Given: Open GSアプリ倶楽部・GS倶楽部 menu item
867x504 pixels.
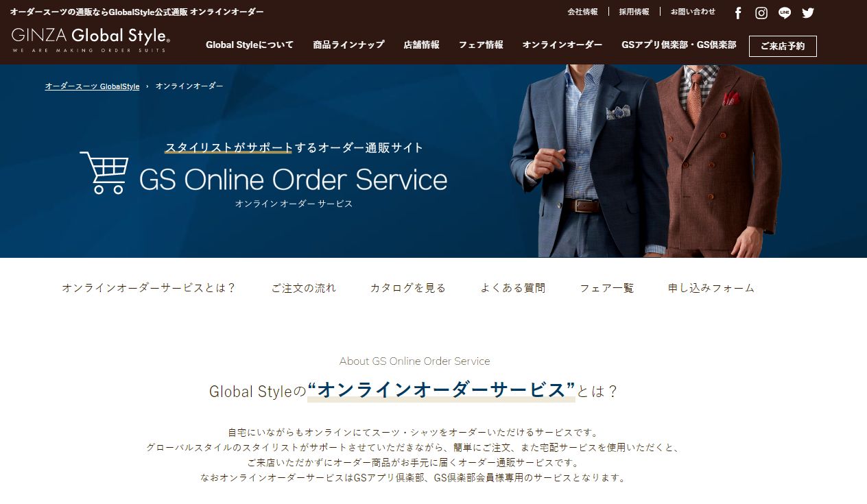Looking at the screenshot, I should 678,45.
